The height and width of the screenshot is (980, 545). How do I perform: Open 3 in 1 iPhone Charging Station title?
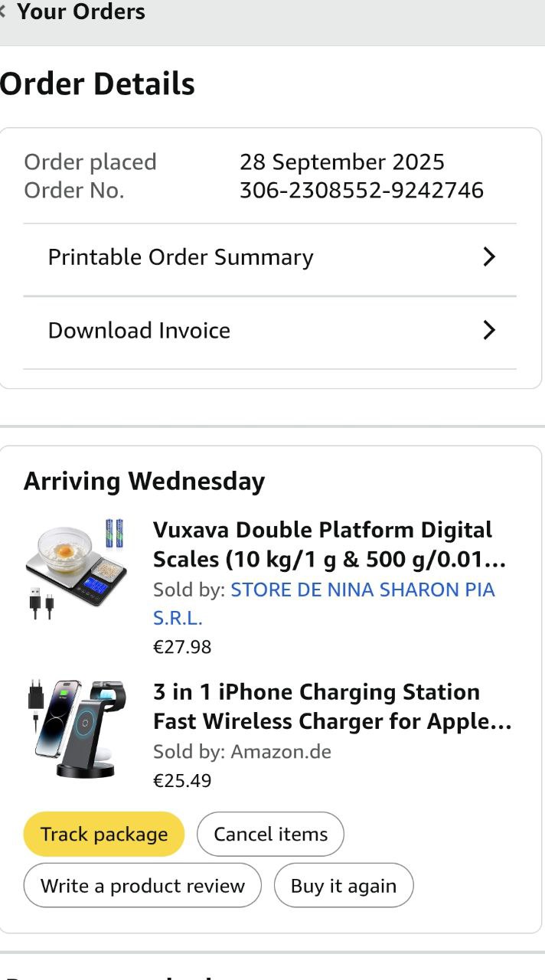331,707
